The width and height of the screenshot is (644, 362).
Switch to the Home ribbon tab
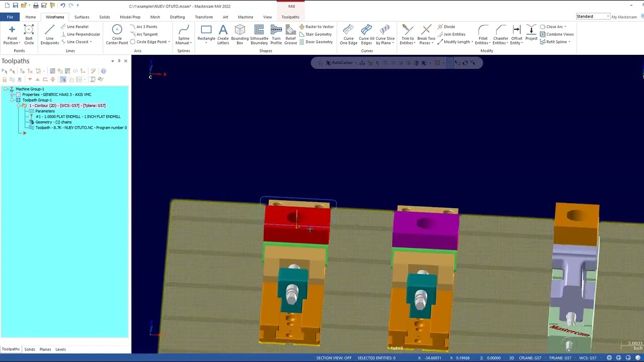(31, 17)
